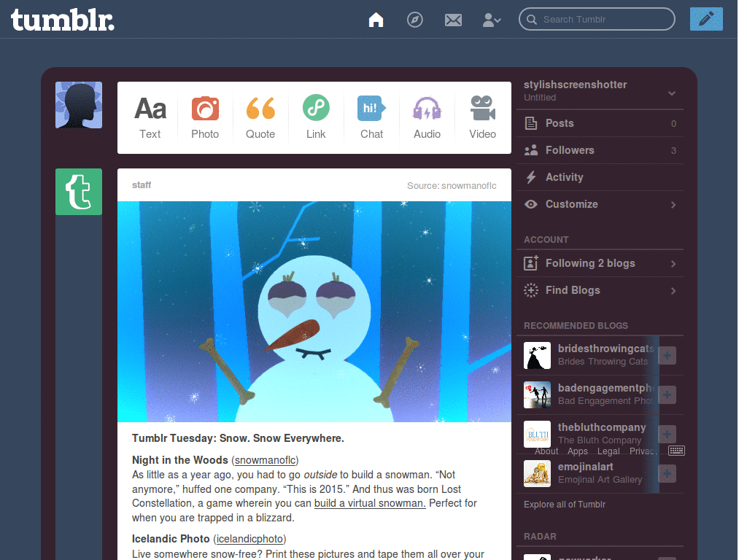Follow thebluthcompany with plus button
This screenshot has height=560, width=747.
667,434
